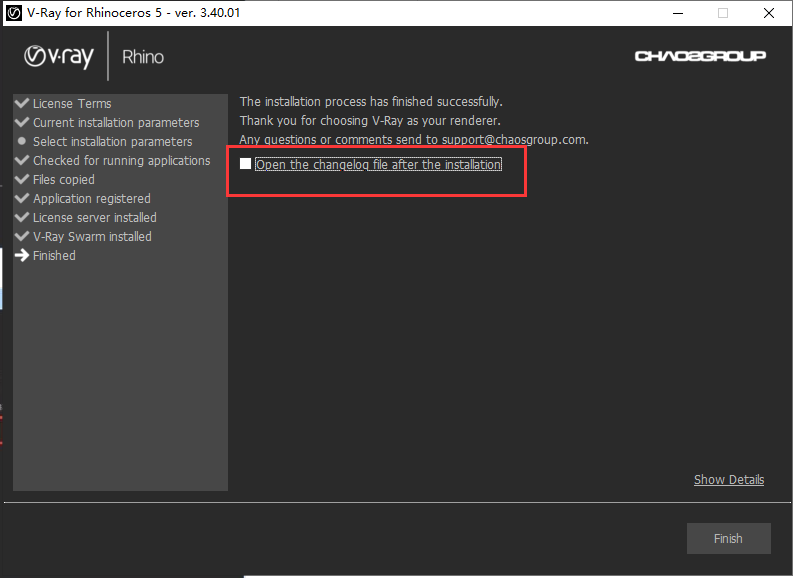Click checkmark beside Checked for running applications

[x=22, y=160]
